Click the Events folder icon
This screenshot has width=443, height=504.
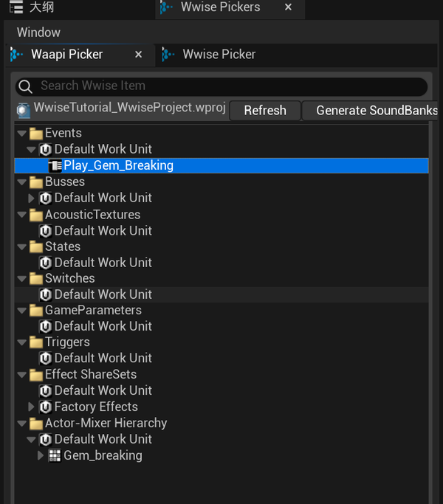[x=35, y=134]
